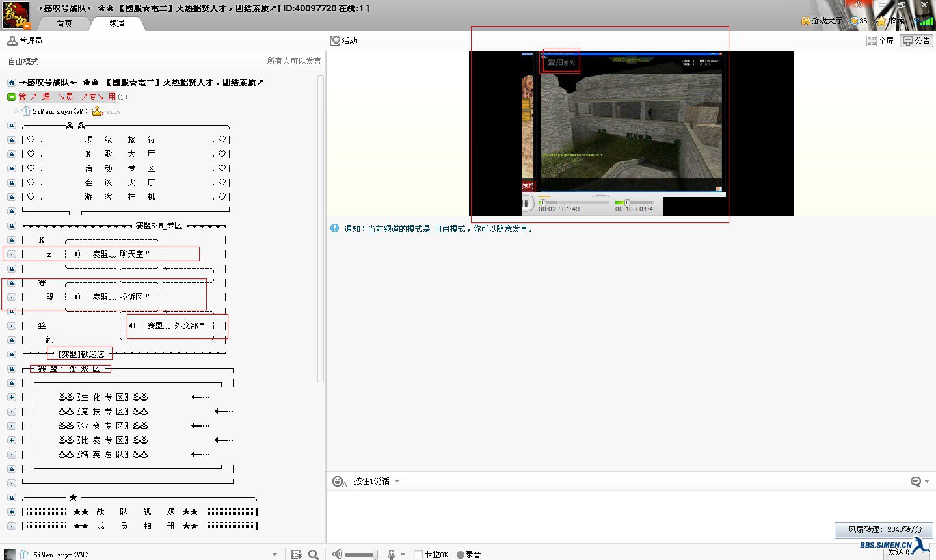The height and width of the screenshot is (560, 936).
Task: Click the gold heart badge showing 36
Action: point(859,21)
